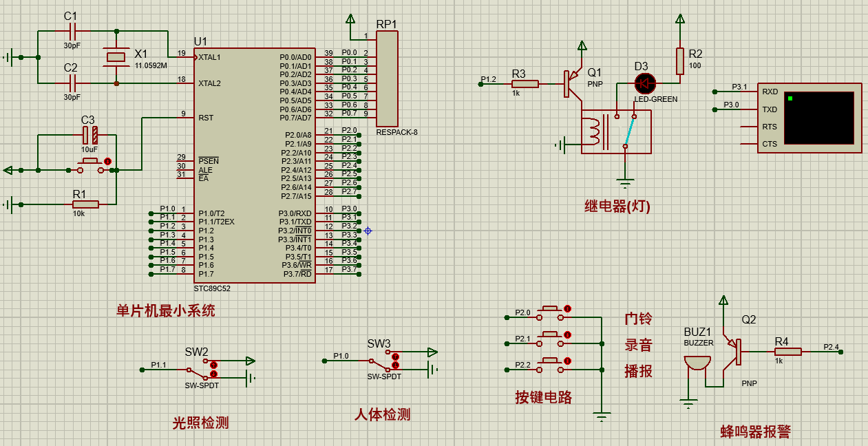Image resolution: width=868 pixels, height=446 pixels.
Task: Activate the P2.0 doorbell push button
Action: click(x=551, y=312)
